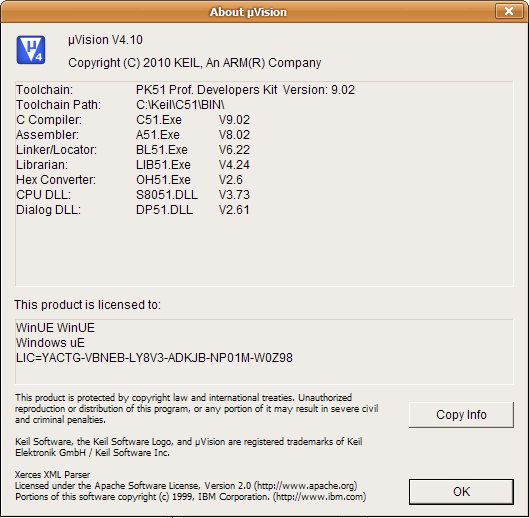
Task: Click the toolchain path 'C:\Keil\C51\BIN\'
Action: click(x=180, y=105)
